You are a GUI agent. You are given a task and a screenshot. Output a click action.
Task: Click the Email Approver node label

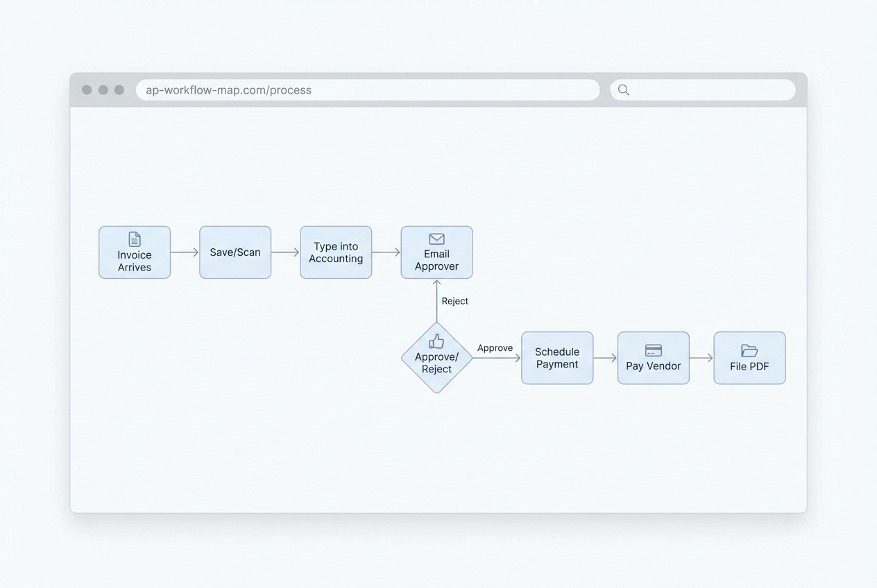tap(436, 259)
